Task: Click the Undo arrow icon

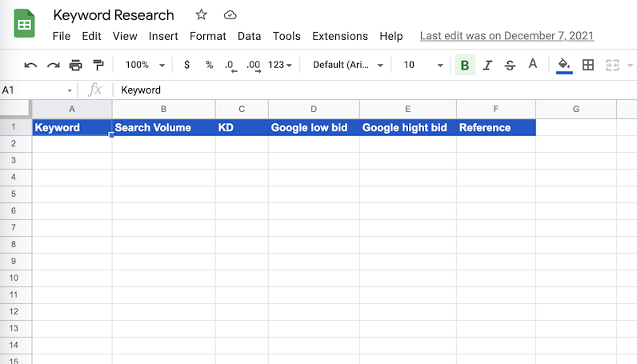Action: point(30,66)
